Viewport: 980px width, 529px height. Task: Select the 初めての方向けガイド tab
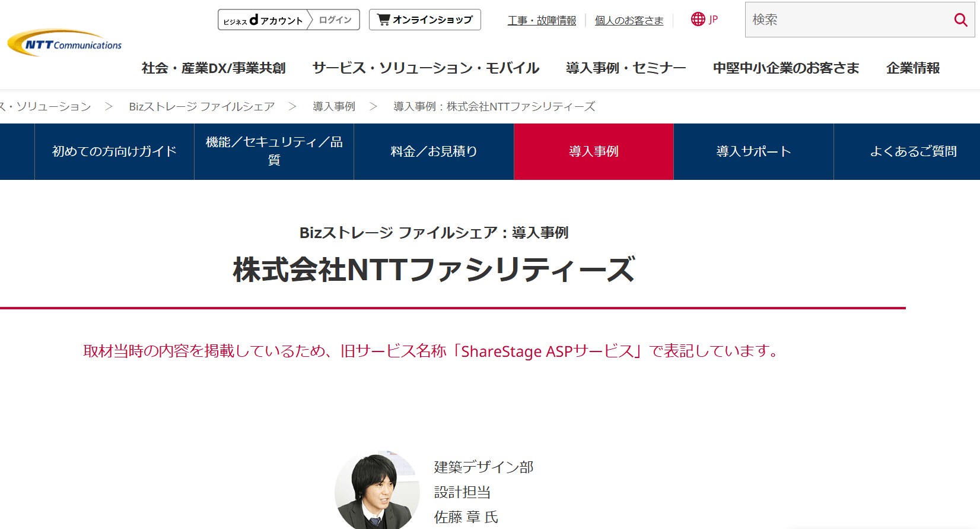click(114, 151)
